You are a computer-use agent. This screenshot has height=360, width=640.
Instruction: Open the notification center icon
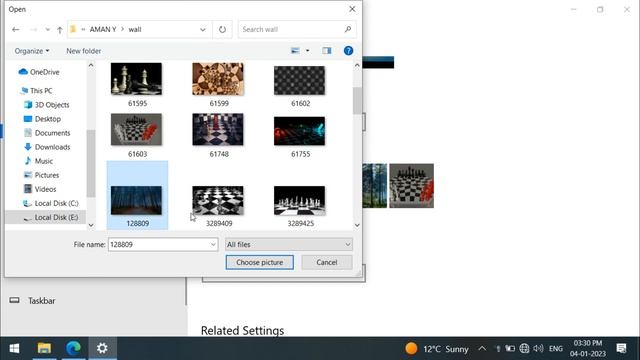tap(621, 348)
